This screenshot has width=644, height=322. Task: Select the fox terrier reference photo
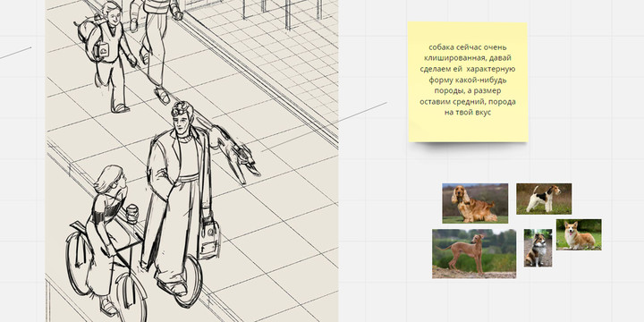[x=544, y=199]
